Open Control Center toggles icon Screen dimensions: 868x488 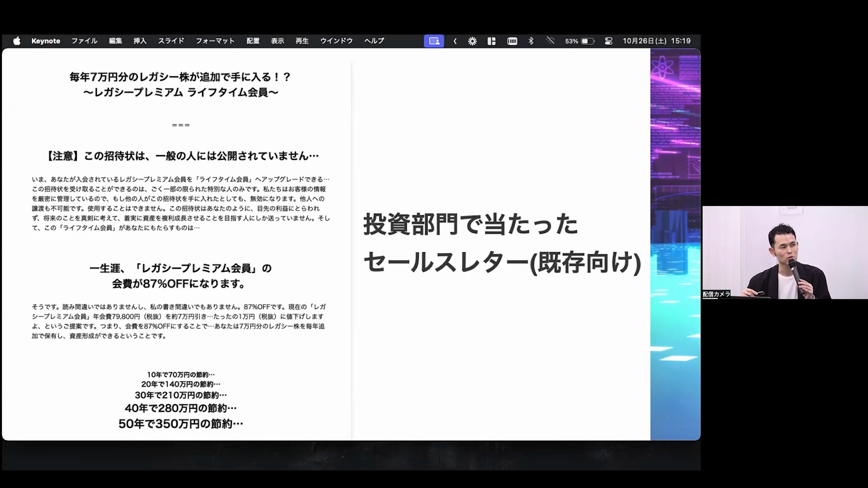[609, 41]
